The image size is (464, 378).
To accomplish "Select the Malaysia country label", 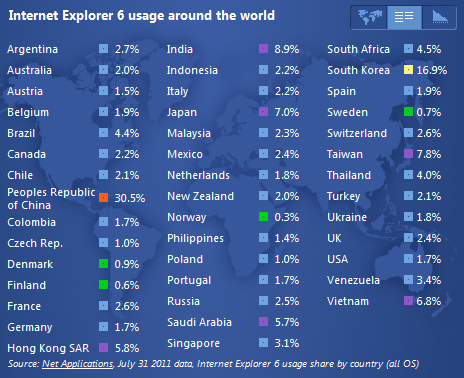I will [x=189, y=133].
